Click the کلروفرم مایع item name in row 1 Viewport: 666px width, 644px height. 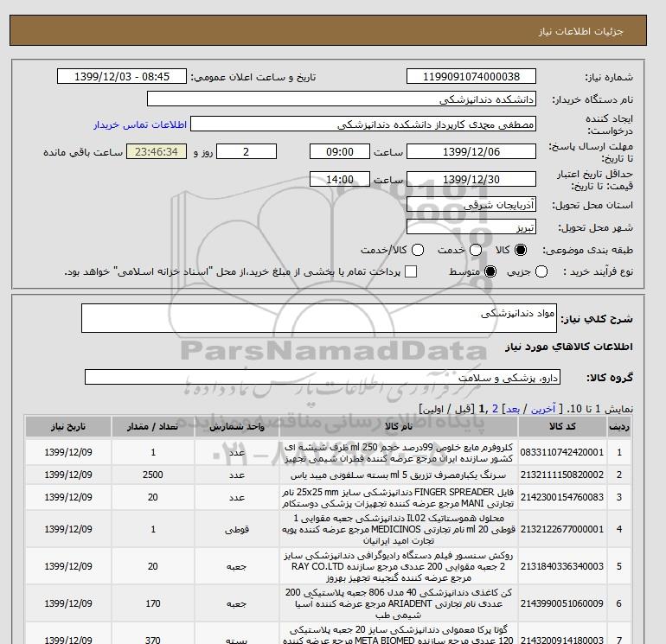click(x=399, y=453)
